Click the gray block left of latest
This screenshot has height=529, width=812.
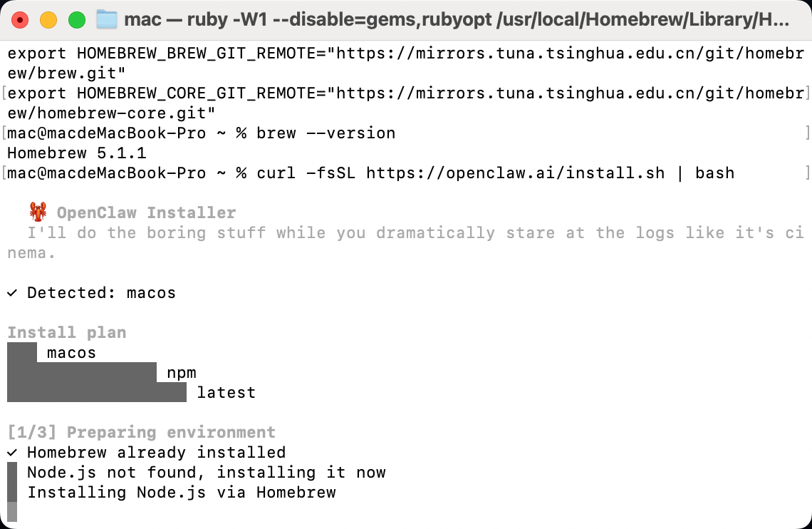tap(97, 392)
